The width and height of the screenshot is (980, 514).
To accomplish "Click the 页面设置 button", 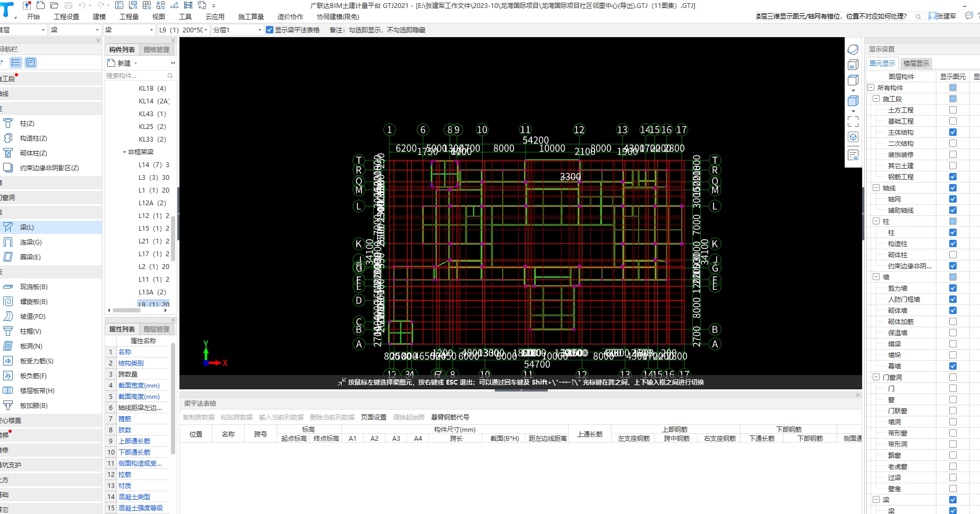I will point(374,417).
